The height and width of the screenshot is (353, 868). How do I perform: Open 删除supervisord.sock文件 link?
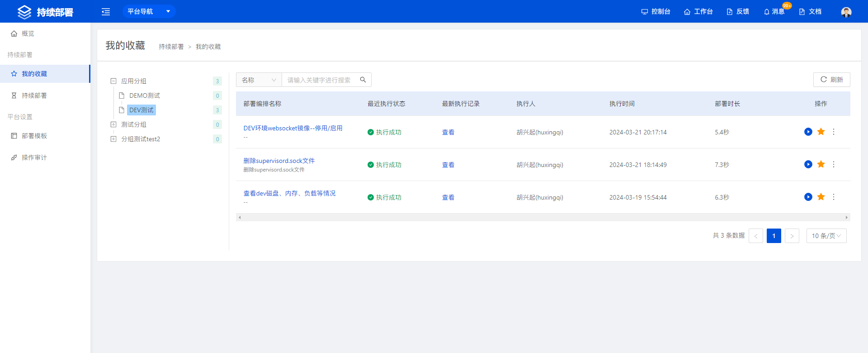point(279,161)
